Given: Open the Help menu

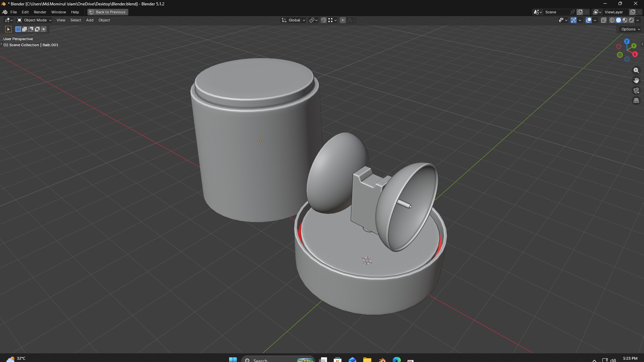Looking at the screenshot, I should [x=75, y=12].
